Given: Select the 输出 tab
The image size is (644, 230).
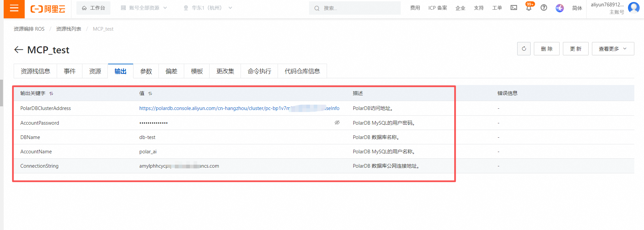Looking at the screenshot, I should [120, 71].
